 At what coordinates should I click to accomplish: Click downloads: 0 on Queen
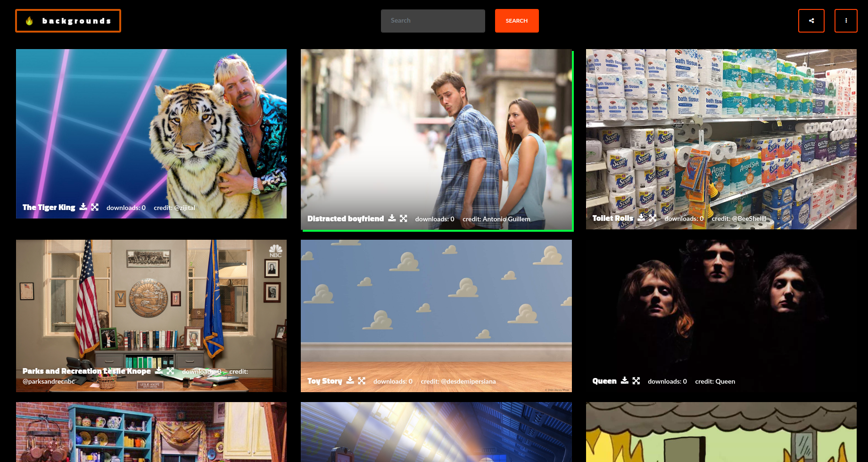click(667, 381)
